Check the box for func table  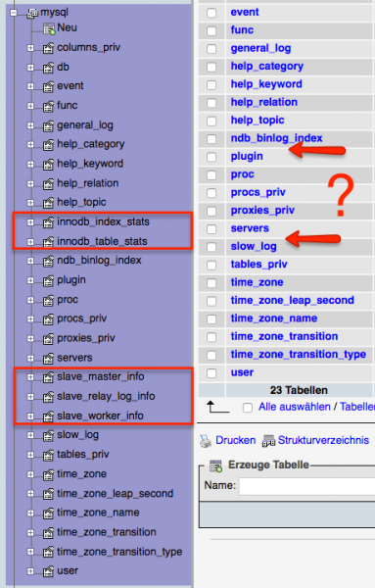click(211, 30)
